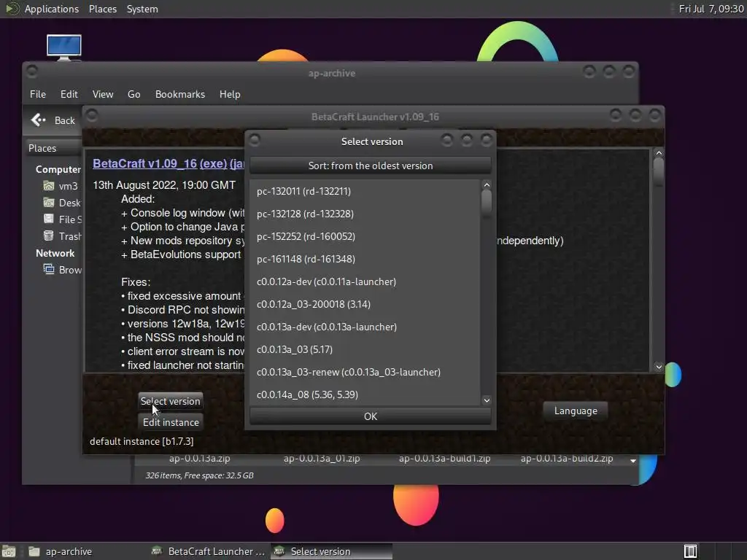Click changelog scroll-up arrow in launcher
Screen dimensions: 747x560
pyautogui.click(x=659, y=153)
